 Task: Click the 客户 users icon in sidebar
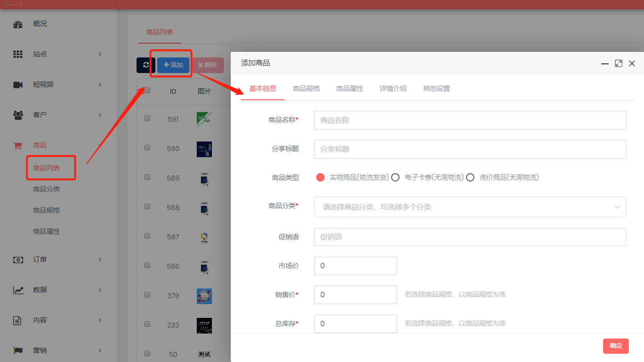[x=18, y=115]
